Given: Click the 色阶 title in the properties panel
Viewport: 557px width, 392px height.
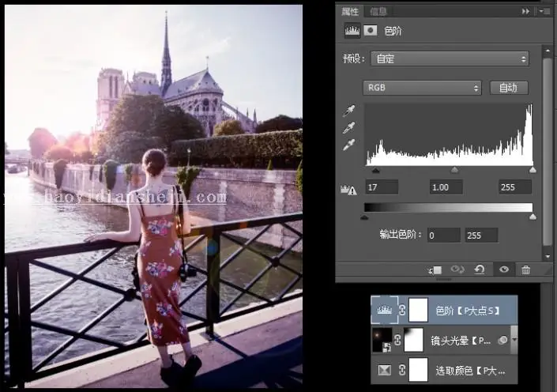Looking at the screenshot, I should [393, 32].
